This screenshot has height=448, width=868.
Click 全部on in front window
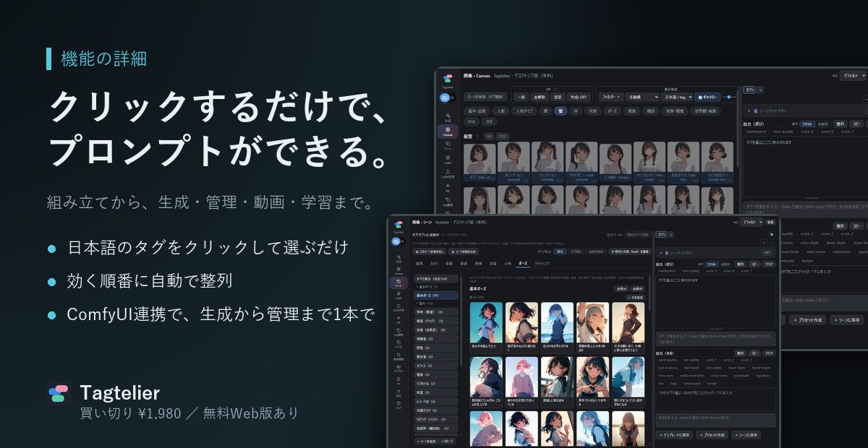coord(622,288)
